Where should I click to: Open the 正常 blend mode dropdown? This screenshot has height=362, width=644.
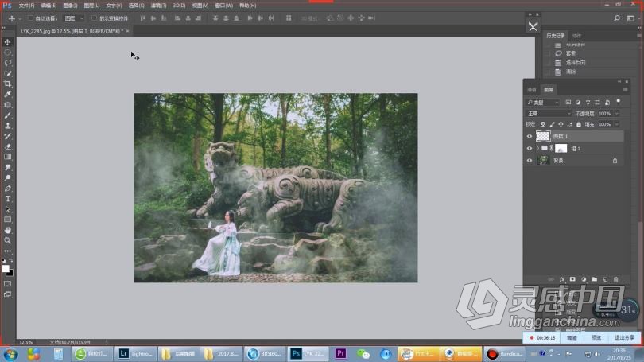pyautogui.click(x=549, y=114)
